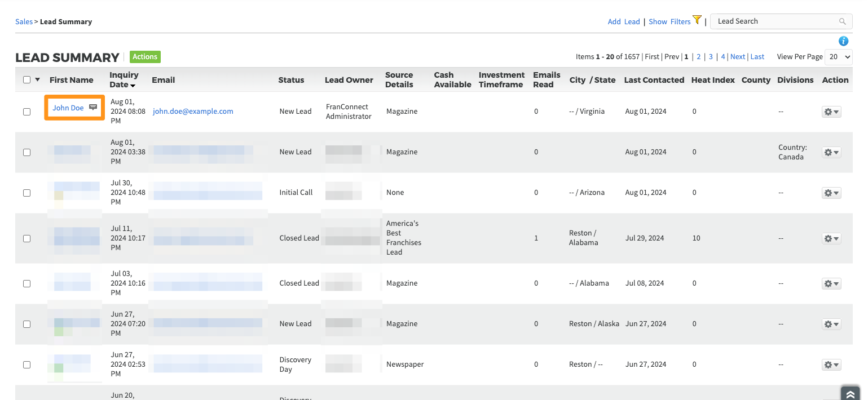Sort by Email column header

tap(164, 80)
